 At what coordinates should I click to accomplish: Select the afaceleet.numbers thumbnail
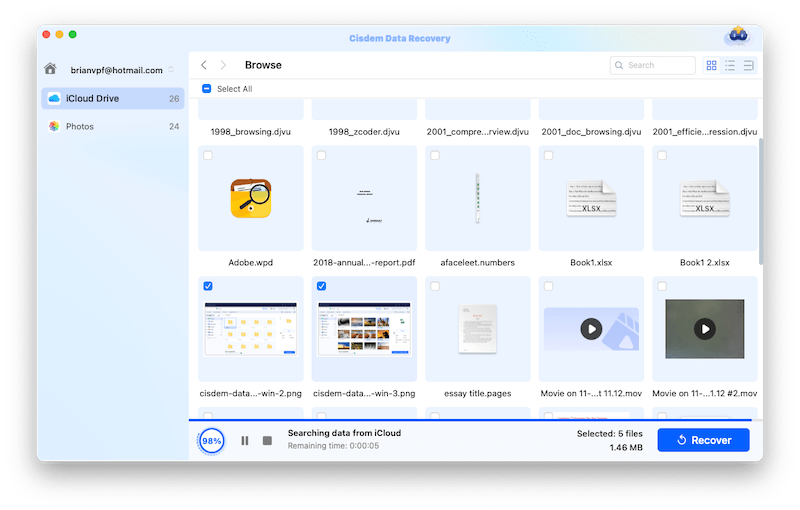(x=478, y=198)
